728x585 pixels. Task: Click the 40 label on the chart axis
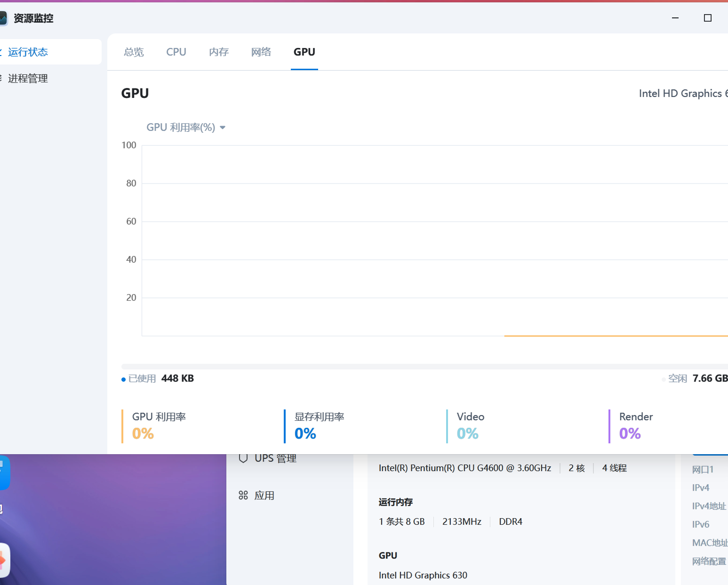[x=131, y=259]
